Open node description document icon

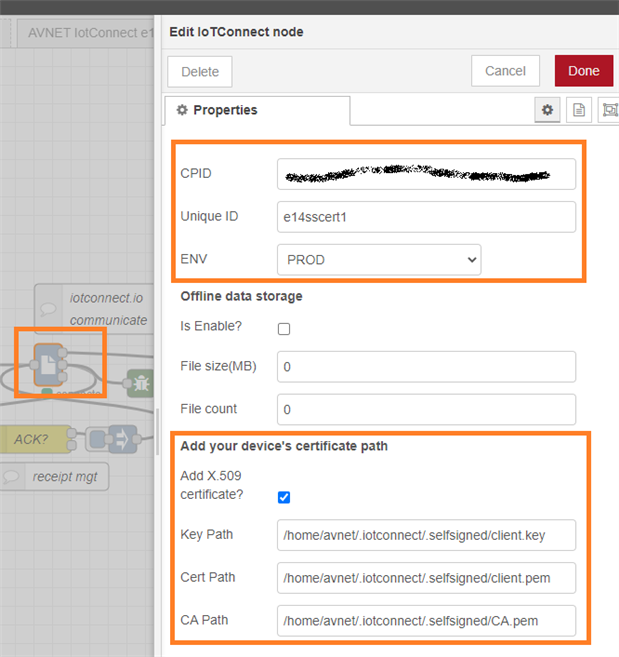coord(577,110)
